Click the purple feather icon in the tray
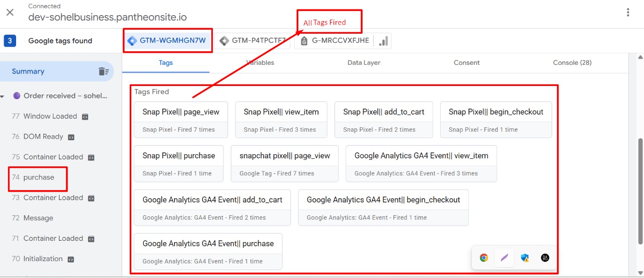Viewport: 644px width, 278px height. point(504,258)
